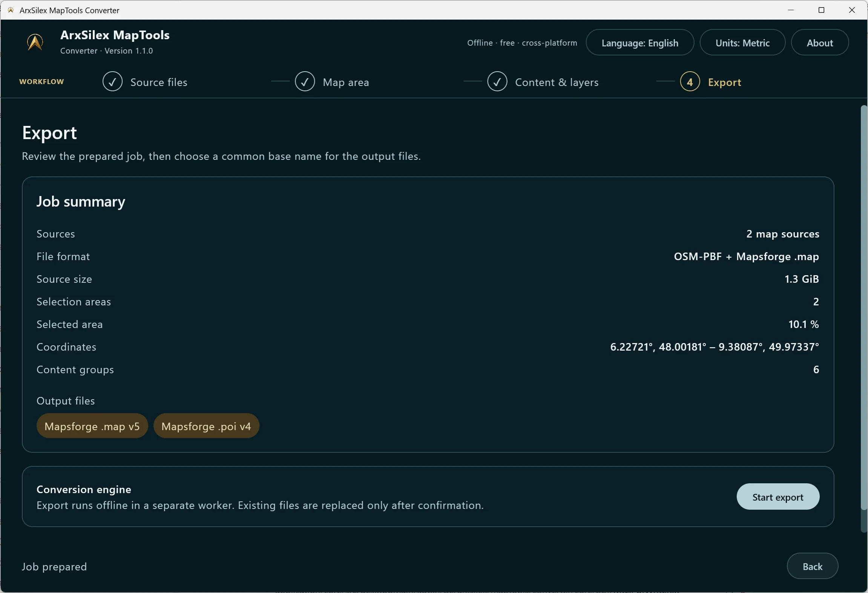The image size is (868, 593).
Task: Minimize the ArxSilex MapTools Converter window
Action: pyautogui.click(x=791, y=10)
